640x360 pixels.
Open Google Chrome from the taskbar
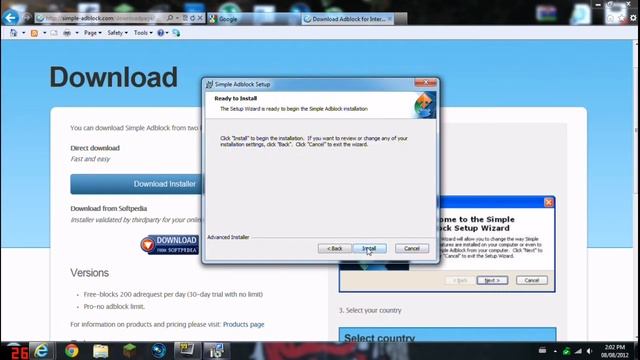pos(72,351)
